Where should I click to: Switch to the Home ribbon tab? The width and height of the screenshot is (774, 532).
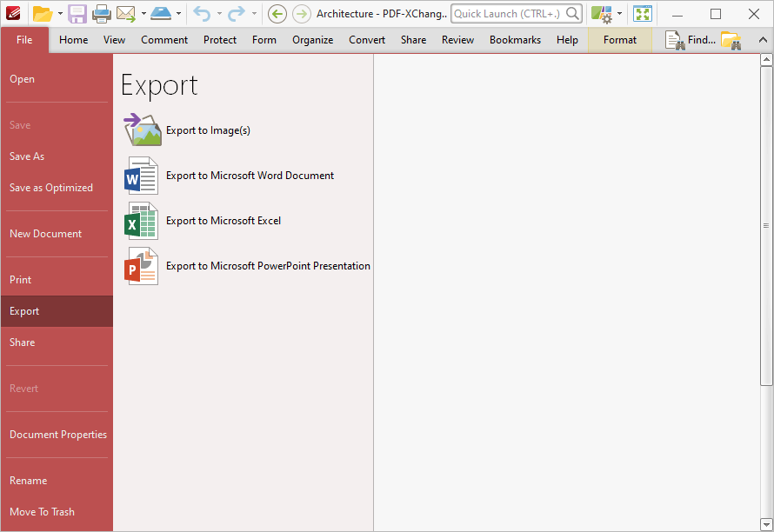(73, 39)
